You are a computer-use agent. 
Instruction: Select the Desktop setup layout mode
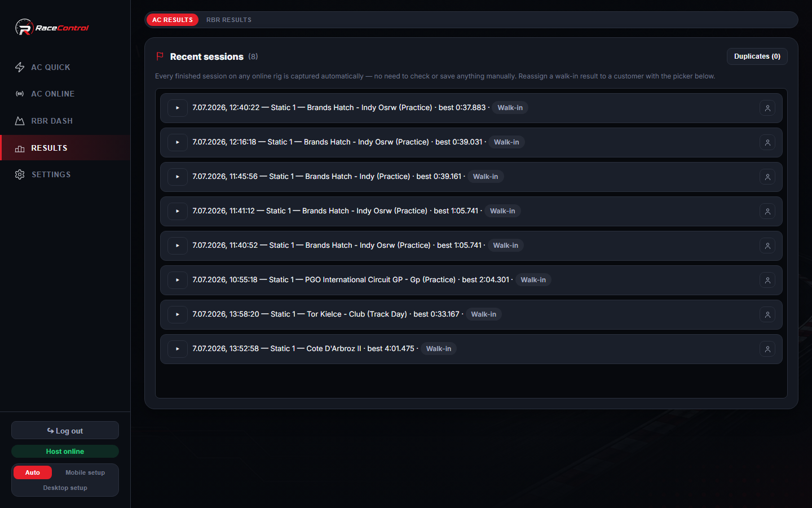tap(65, 488)
